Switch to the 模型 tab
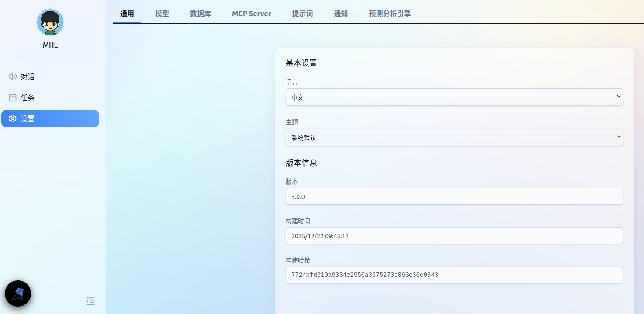The image size is (644, 314). coord(162,14)
